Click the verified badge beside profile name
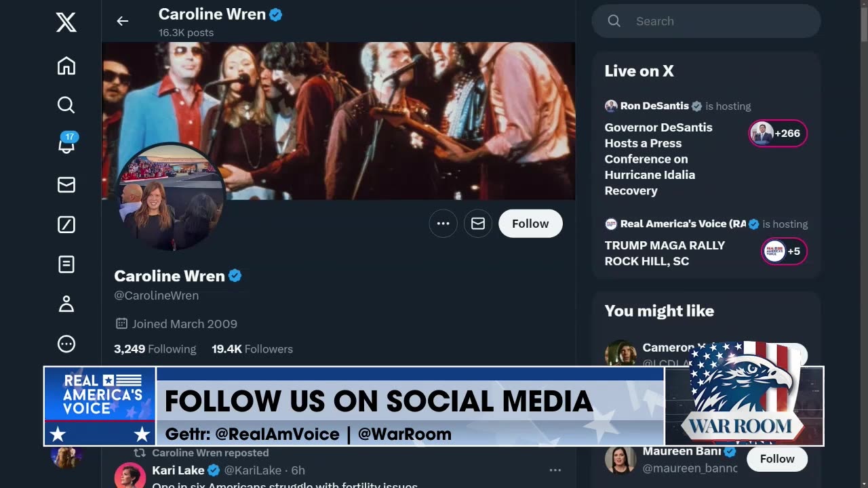Image resolution: width=868 pixels, height=488 pixels. tap(235, 276)
